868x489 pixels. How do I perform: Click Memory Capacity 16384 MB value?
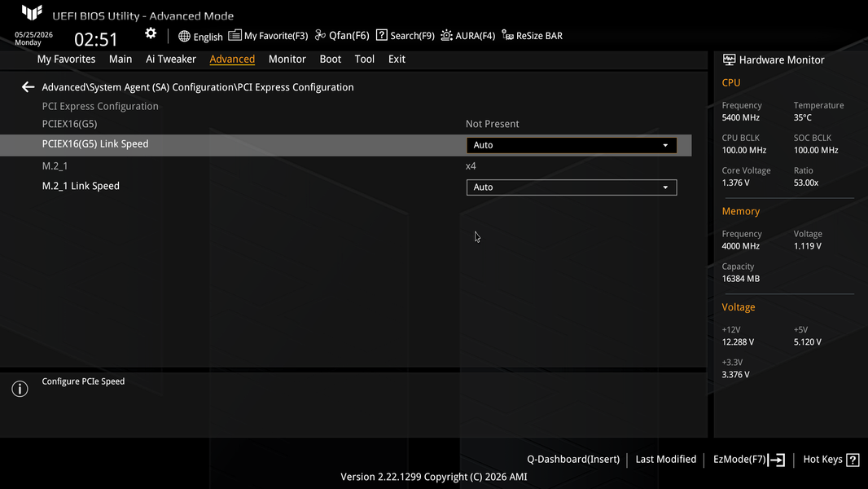741,279
